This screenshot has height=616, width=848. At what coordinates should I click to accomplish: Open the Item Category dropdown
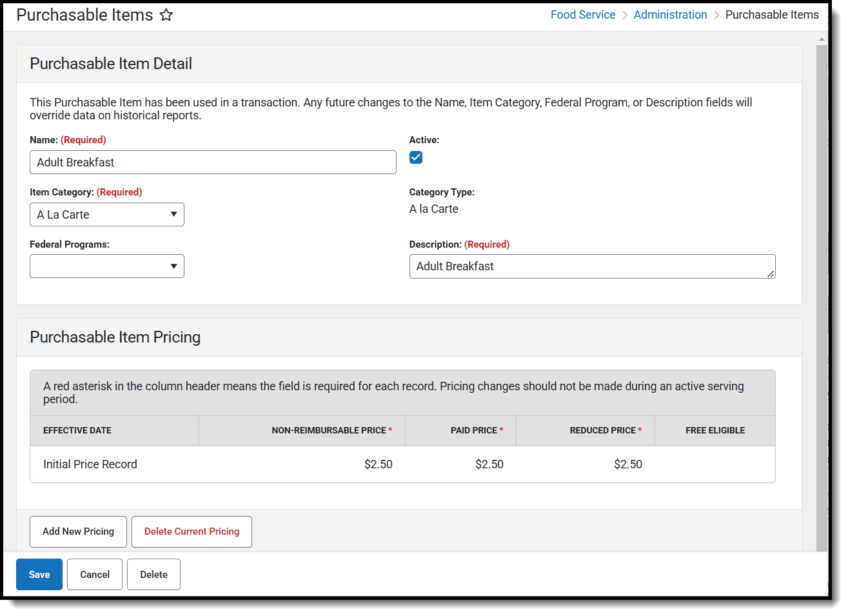tap(107, 215)
